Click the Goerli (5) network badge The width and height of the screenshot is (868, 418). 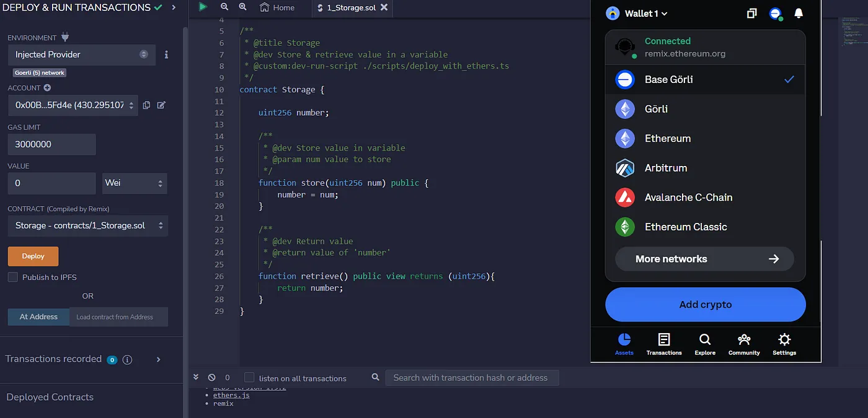[x=40, y=72]
